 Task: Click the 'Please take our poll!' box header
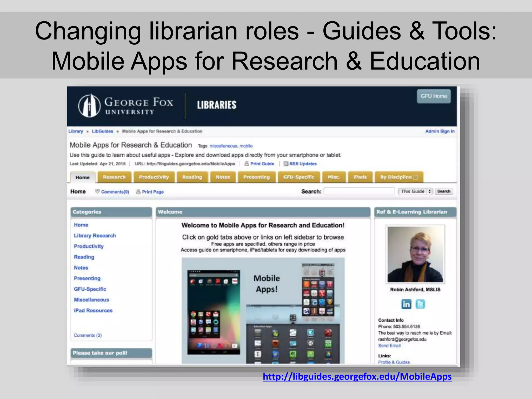(x=111, y=353)
